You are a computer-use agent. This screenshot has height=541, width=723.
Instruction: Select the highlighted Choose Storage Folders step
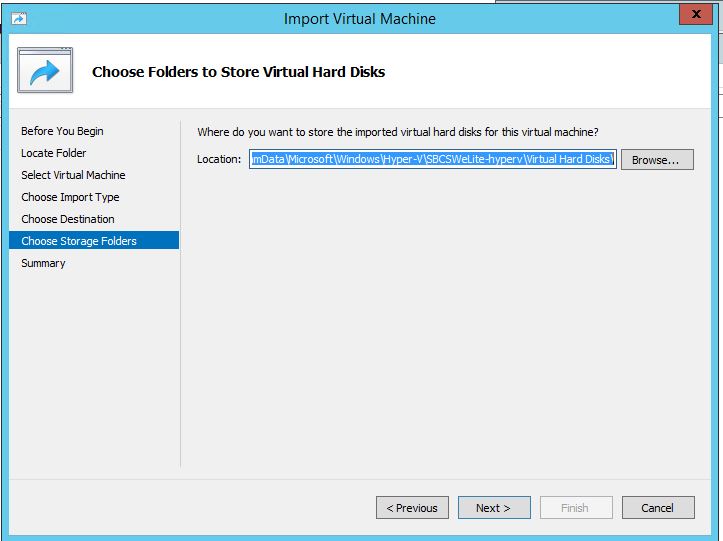coord(79,241)
